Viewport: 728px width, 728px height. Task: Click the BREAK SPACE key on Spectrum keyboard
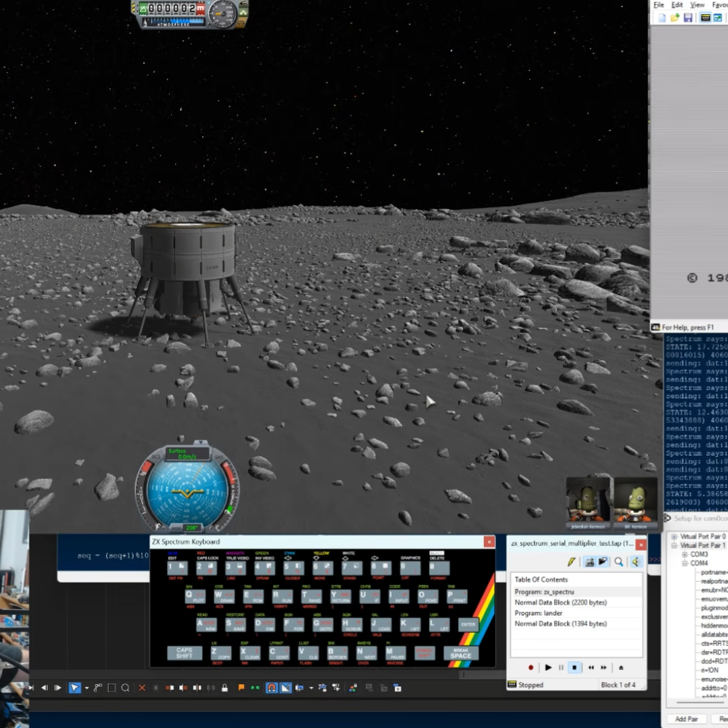click(x=460, y=653)
